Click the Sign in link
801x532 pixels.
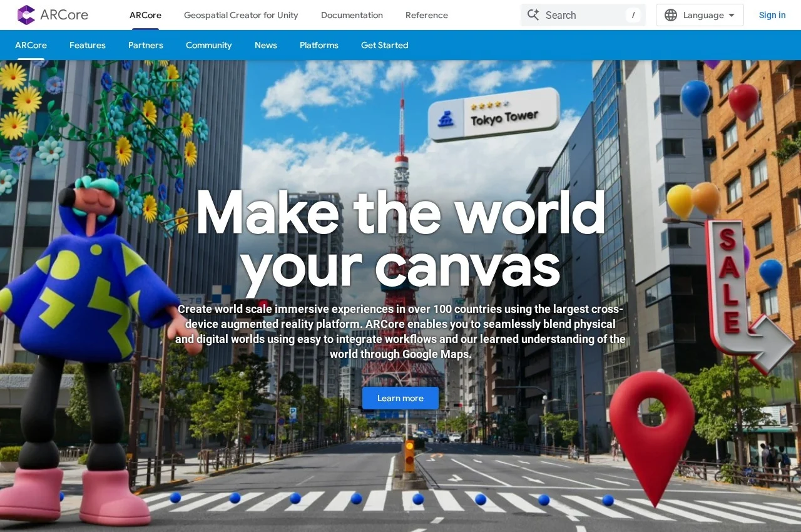click(772, 15)
